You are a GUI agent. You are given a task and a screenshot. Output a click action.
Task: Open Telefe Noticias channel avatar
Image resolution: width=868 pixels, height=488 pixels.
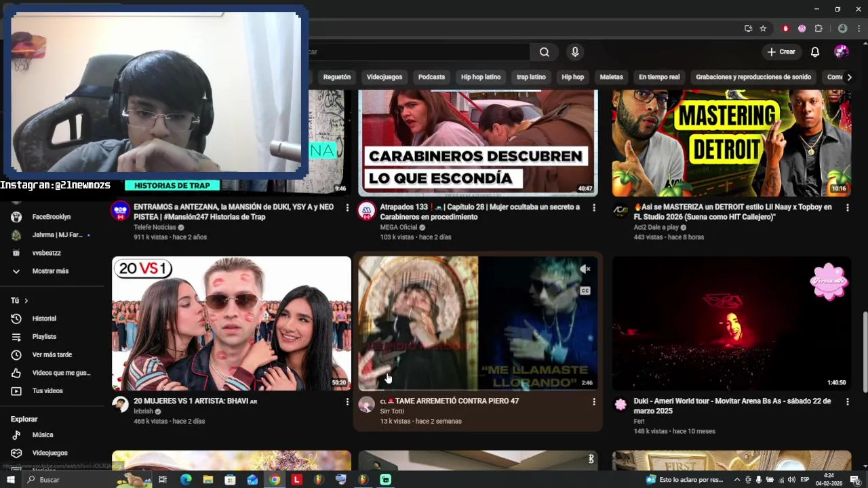click(121, 210)
